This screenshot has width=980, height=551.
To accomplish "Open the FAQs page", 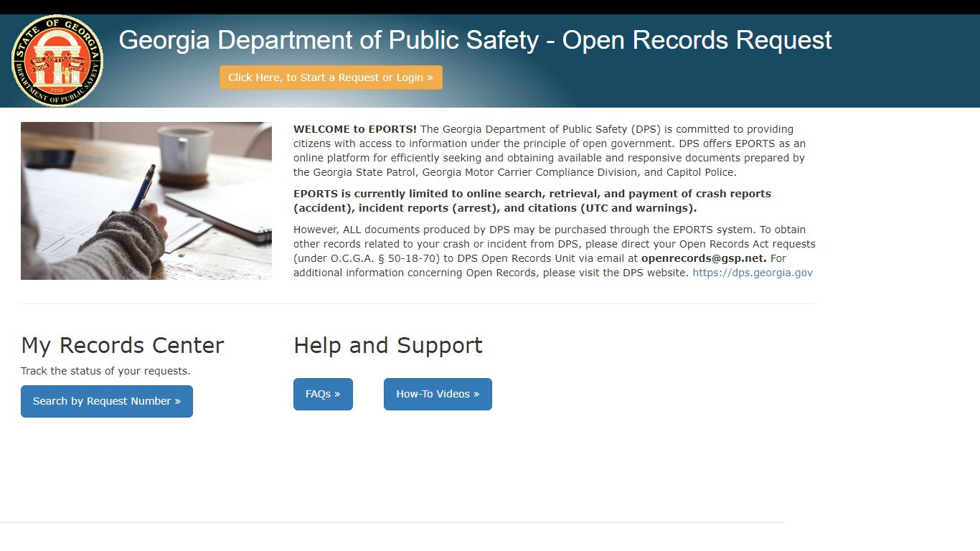I will pyautogui.click(x=323, y=394).
